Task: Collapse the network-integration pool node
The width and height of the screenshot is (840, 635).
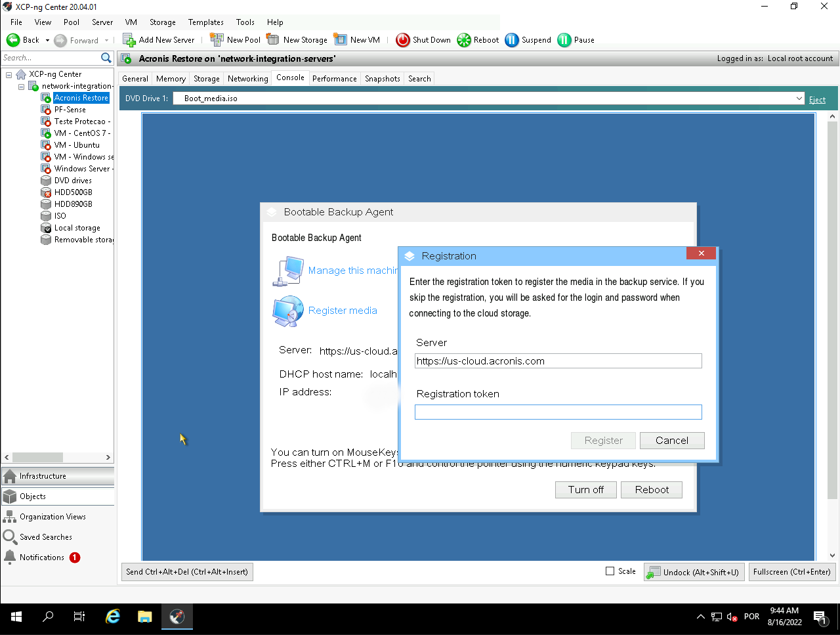Action: coord(21,86)
